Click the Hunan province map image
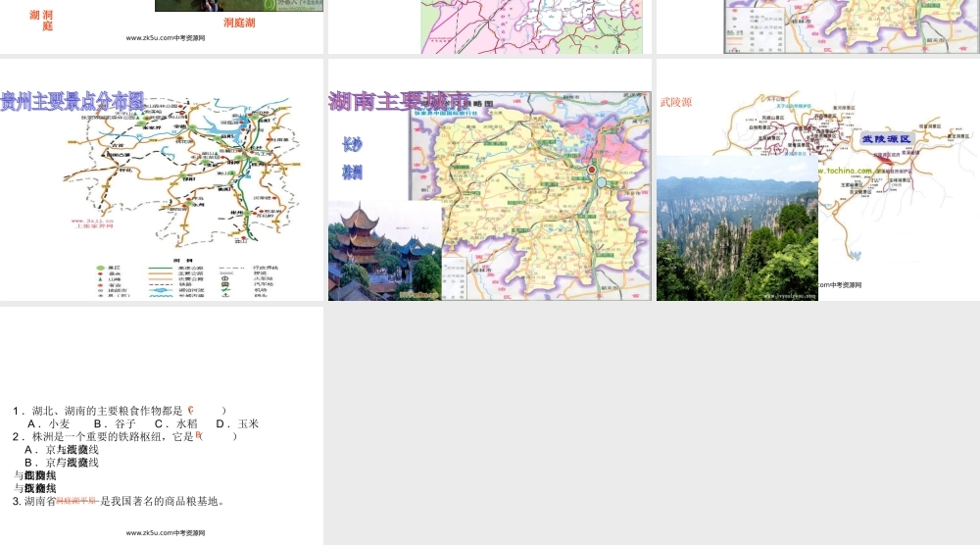The image size is (980, 545). tap(530, 196)
